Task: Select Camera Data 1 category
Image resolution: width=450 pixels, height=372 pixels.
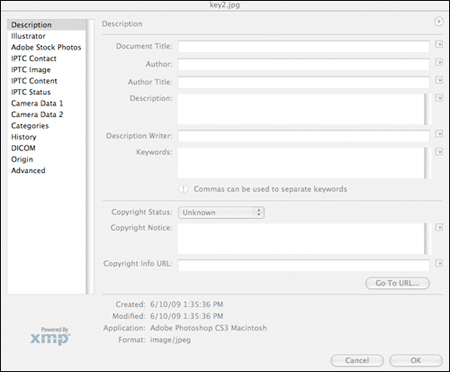Action: click(x=37, y=103)
